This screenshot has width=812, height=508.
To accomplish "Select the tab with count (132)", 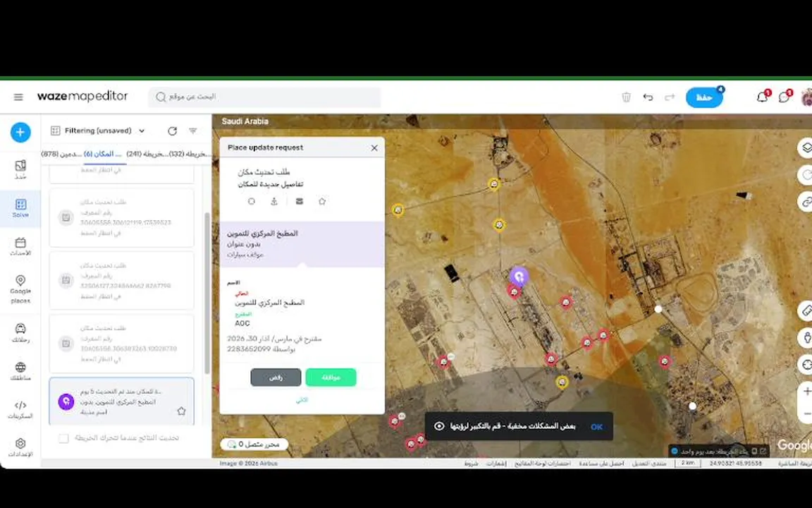I will [x=190, y=154].
